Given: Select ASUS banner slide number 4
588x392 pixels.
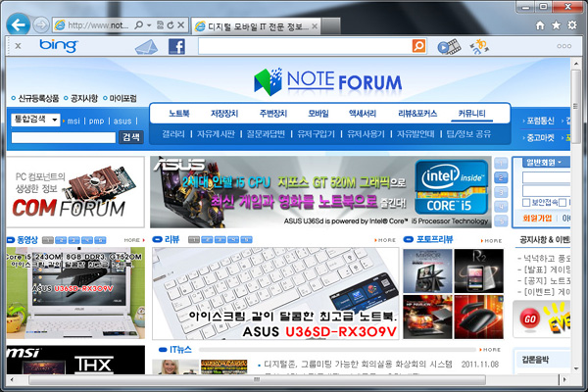Looking at the screenshot, I should pos(501,207).
